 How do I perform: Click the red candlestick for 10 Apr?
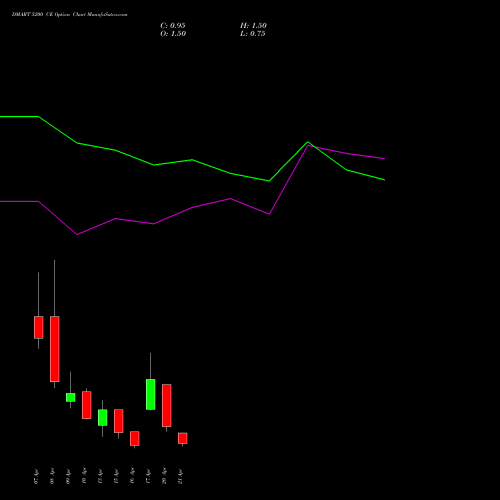(x=87, y=405)
